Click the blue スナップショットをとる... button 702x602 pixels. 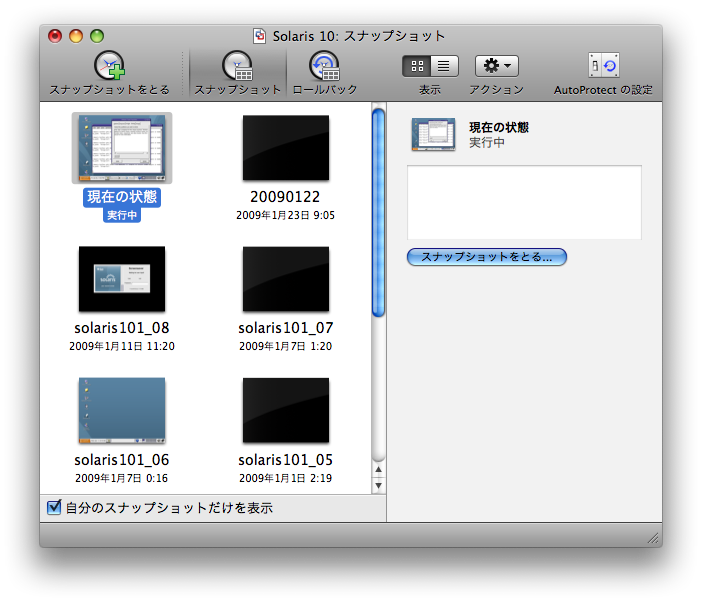pos(487,257)
